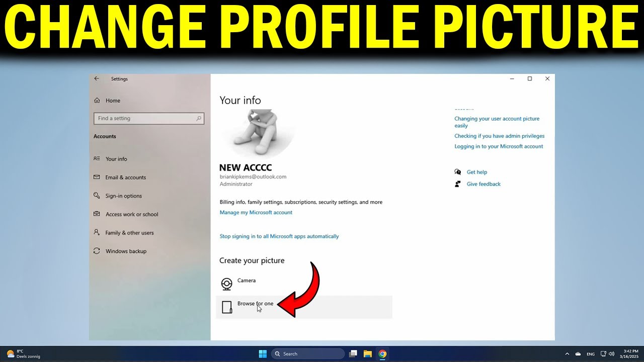The image size is (644, 362).
Task: Click the brianklpkems@outlook.com email text
Action: (253, 177)
